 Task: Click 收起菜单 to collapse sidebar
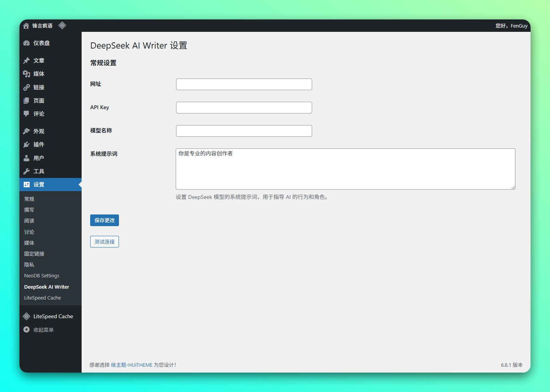tap(44, 330)
